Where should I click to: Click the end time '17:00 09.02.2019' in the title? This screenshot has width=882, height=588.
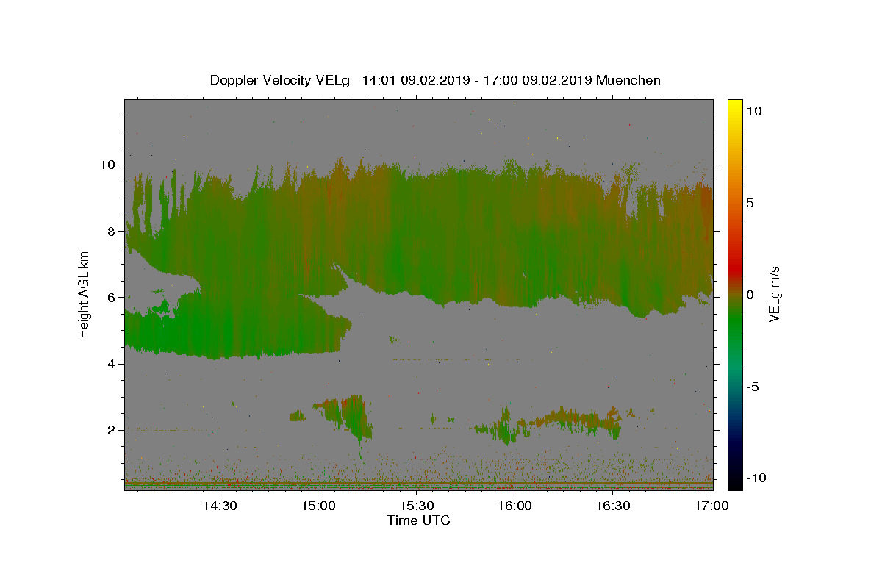pos(537,80)
